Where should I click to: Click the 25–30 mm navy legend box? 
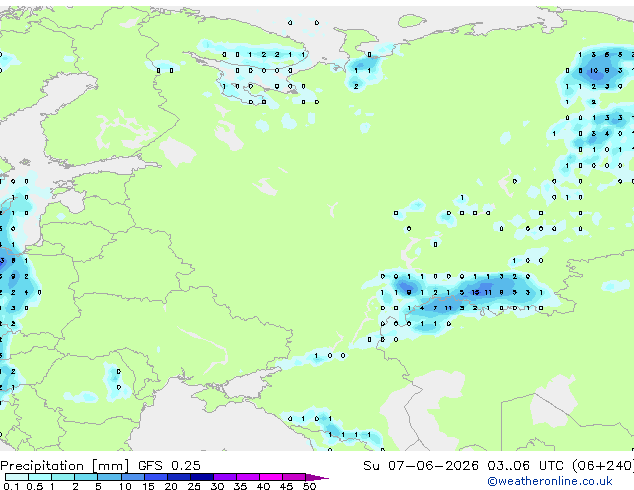click(202, 477)
